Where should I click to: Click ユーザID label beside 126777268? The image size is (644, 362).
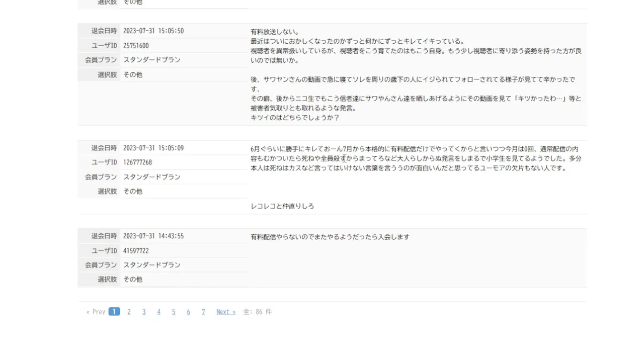tap(104, 162)
